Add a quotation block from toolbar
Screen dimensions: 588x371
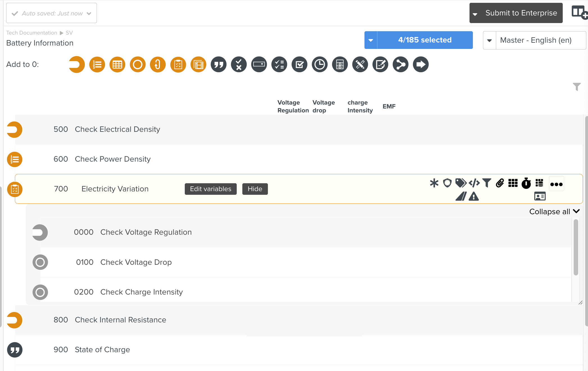click(x=218, y=65)
